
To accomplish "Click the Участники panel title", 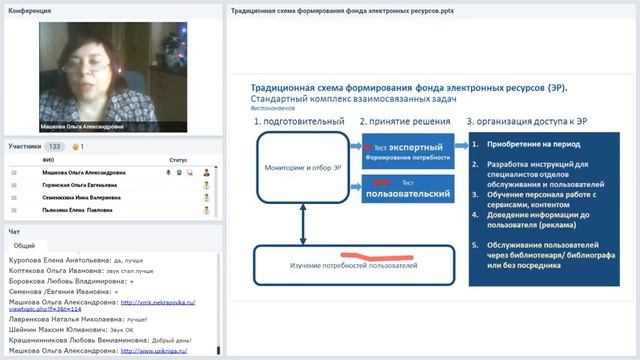I will click(x=25, y=146).
